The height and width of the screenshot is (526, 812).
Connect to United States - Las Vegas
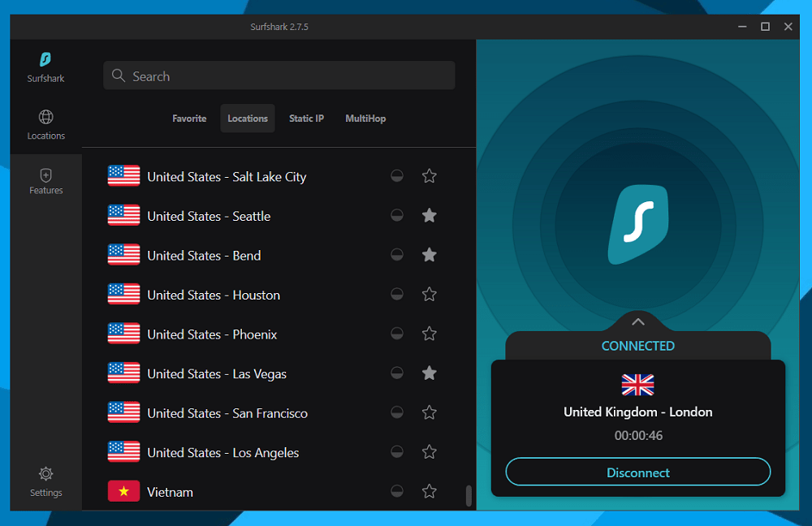[x=217, y=373]
